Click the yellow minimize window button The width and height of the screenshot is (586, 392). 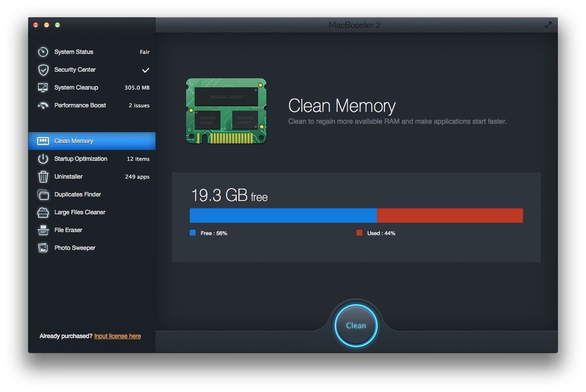47,25
